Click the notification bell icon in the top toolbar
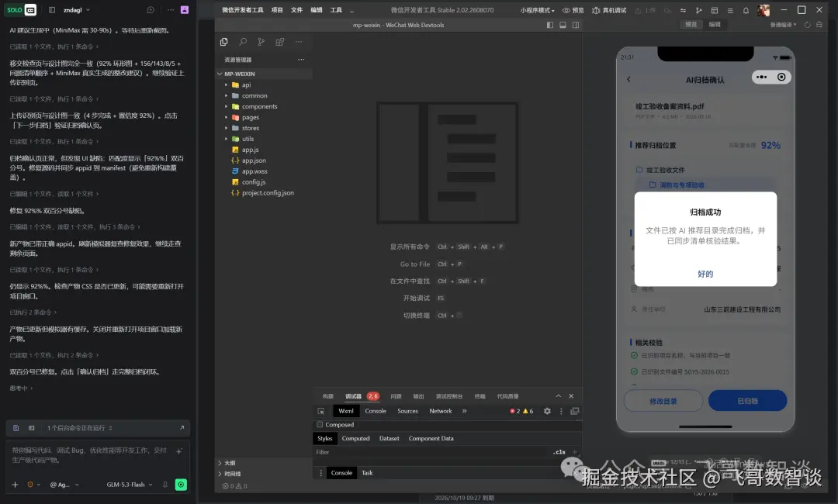This screenshot has width=838, height=504. (746, 10)
